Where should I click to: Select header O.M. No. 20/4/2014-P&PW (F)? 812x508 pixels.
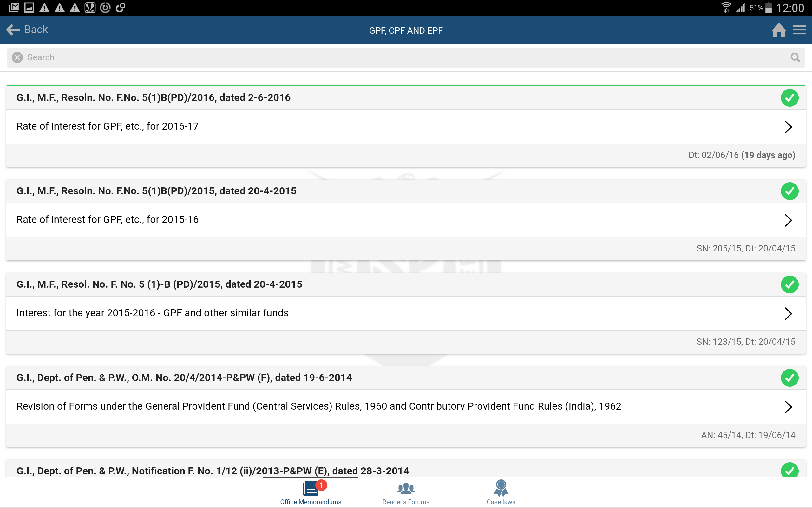pos(184,378)
